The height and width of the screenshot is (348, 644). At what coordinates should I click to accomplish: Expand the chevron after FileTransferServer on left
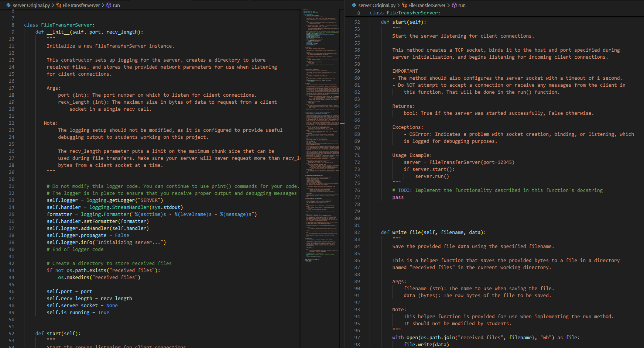point(103,5)
